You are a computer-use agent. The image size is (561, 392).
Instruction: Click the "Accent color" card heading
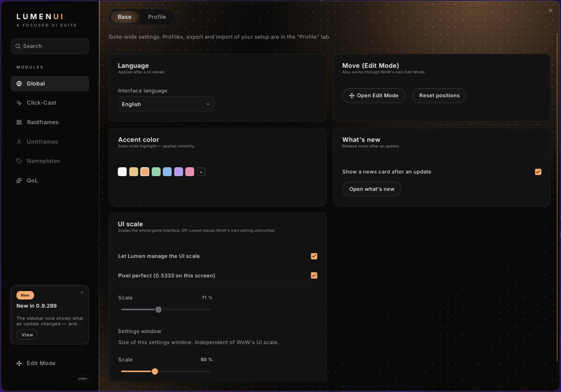point(139,140)
